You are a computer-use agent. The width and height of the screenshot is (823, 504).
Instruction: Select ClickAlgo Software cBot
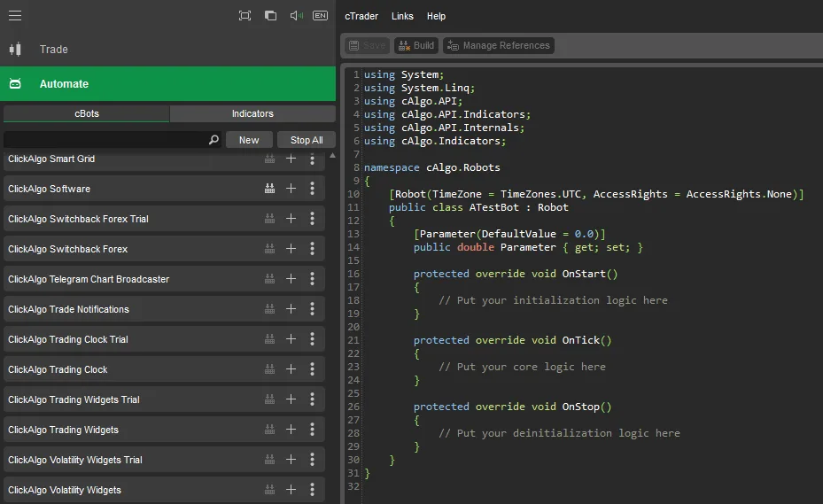coord(164,189)
